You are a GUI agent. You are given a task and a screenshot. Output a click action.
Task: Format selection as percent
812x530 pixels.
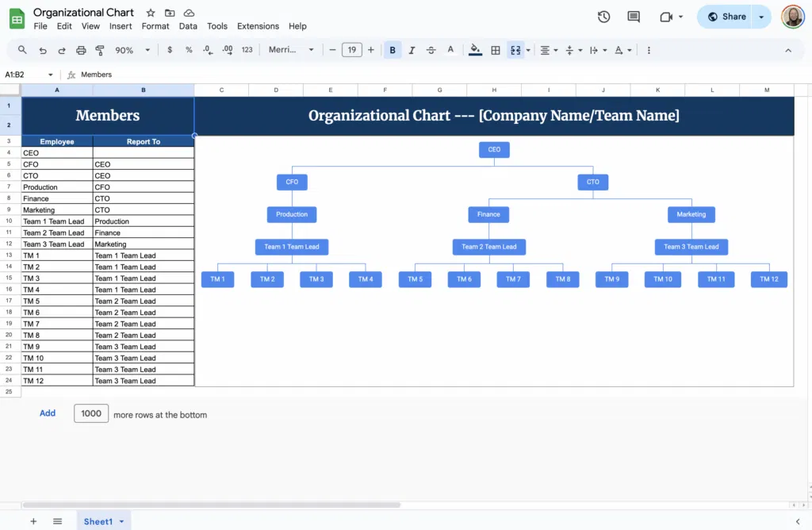pos(189,49)
